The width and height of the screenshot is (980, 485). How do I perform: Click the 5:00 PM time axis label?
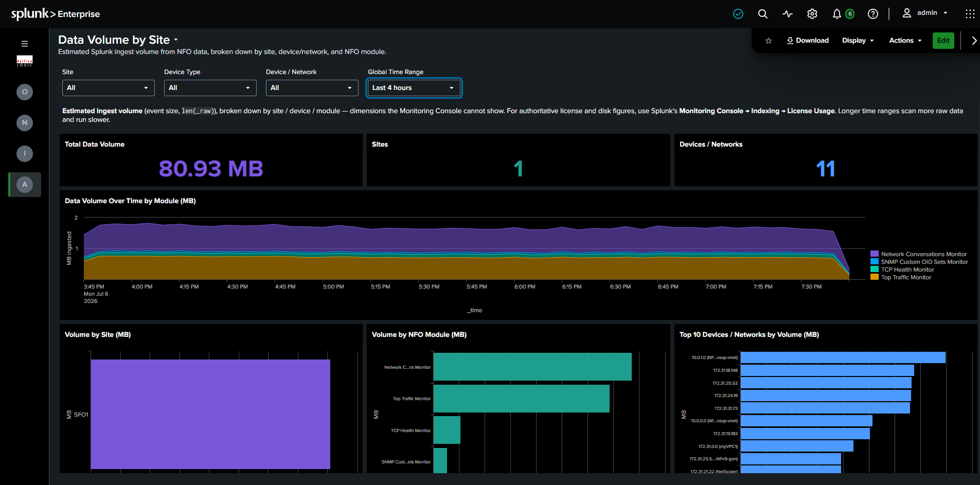(x=333, y=286)
